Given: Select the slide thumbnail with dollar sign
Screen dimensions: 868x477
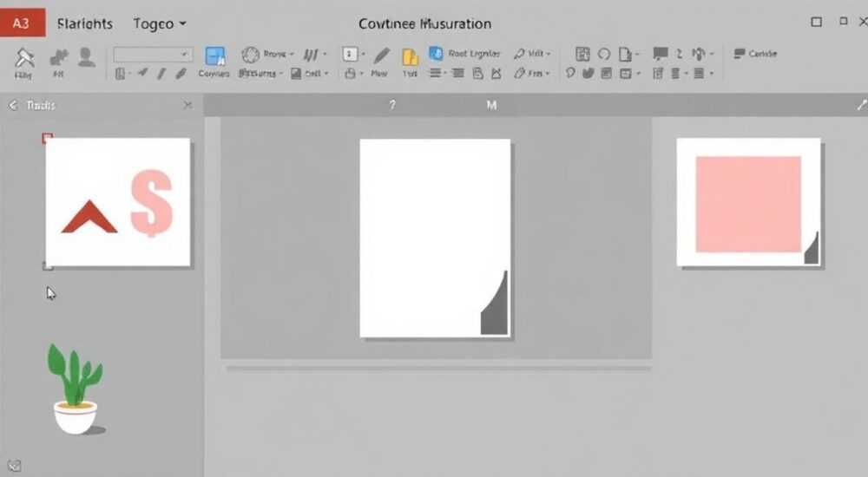Looking at the screenshot, I should tap(118, 202).
